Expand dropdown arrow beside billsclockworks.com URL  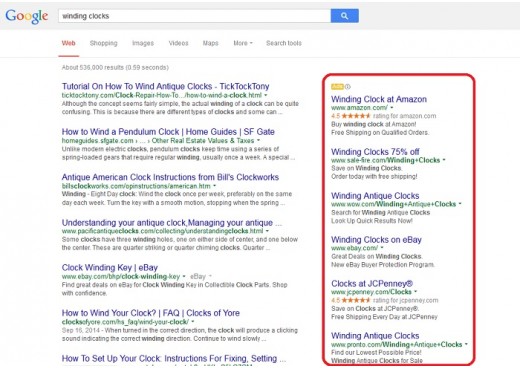pos(214,186)
